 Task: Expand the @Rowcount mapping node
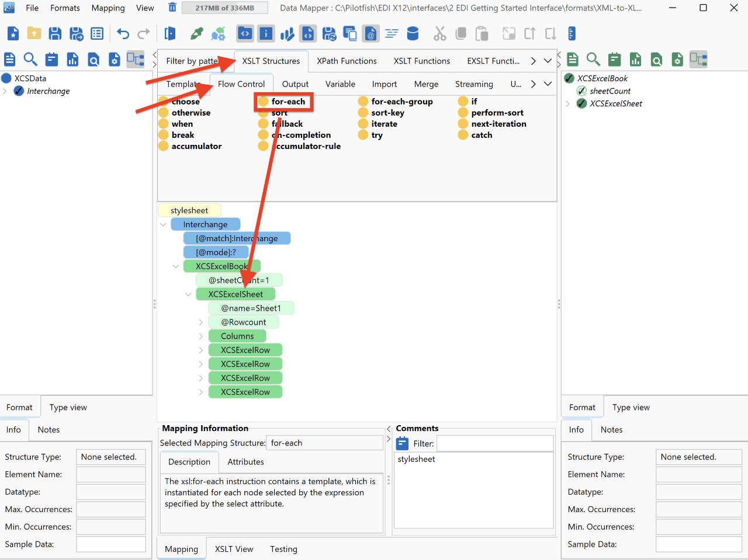coord(201,322)
